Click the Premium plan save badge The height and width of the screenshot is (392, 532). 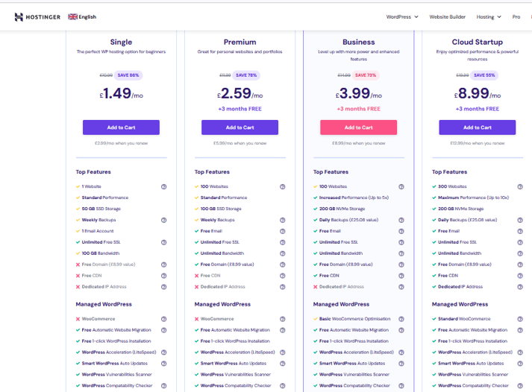click(246, 75)
